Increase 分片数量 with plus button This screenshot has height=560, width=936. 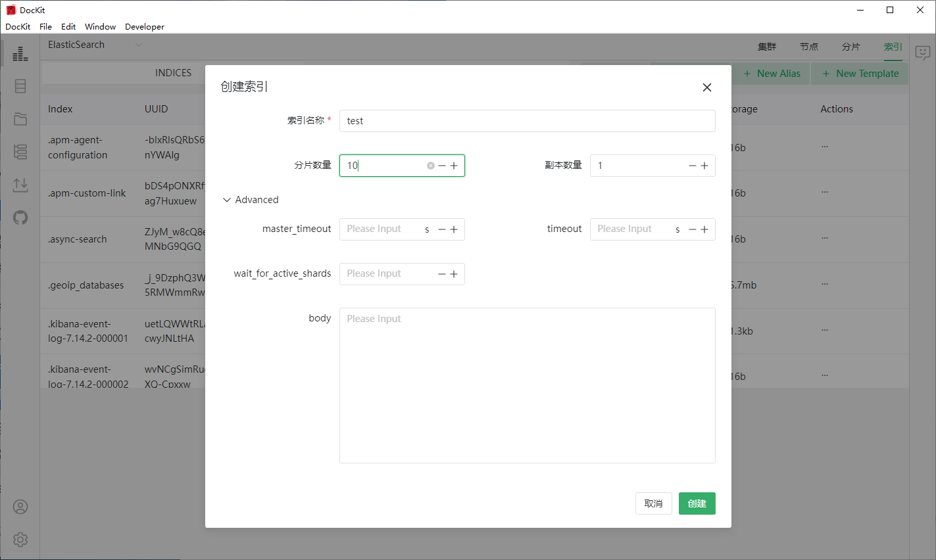click(x=454, y=166)
